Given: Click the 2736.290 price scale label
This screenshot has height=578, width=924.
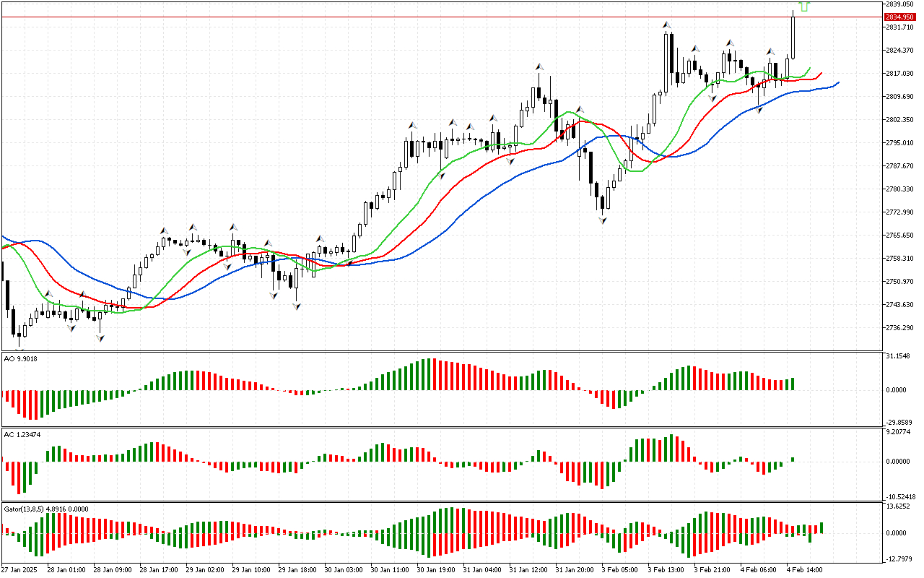Looking at the screenshot, I should point(898,327).
